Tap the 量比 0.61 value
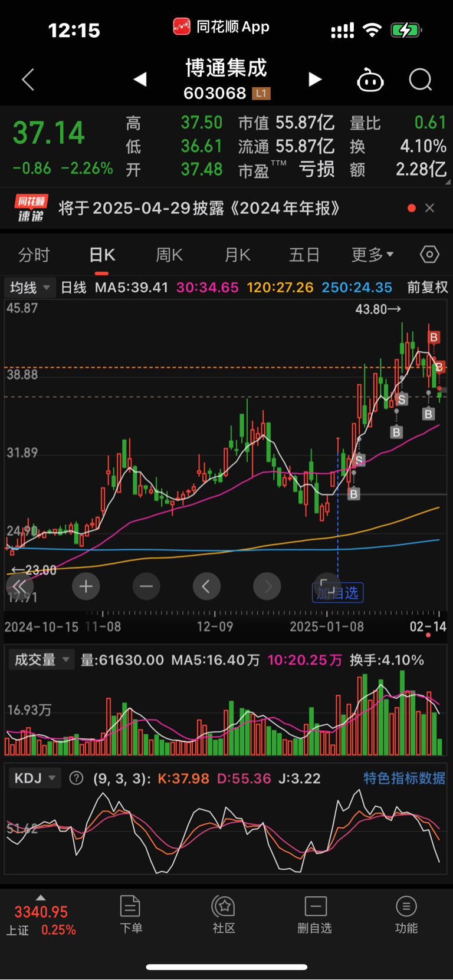The width and height of the screenshot is (453, 980). pos(398,123)
